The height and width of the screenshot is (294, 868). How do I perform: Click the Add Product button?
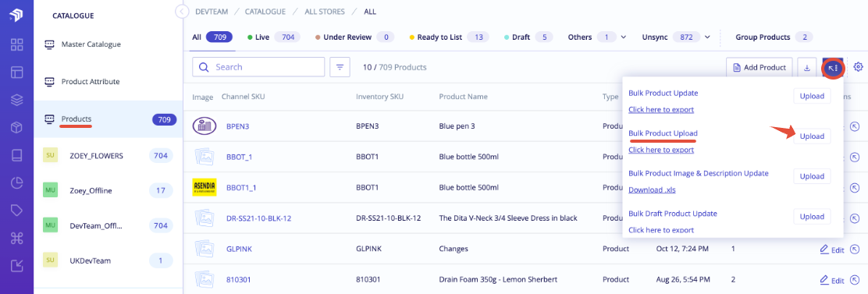click(759, 67)
